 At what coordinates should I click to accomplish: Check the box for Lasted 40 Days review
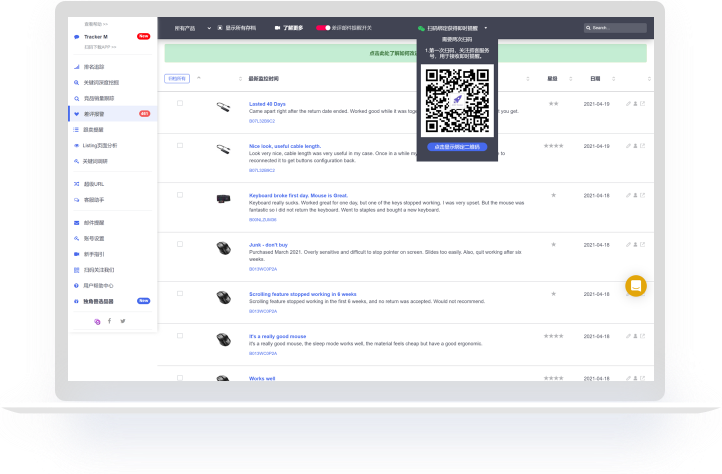180,103
